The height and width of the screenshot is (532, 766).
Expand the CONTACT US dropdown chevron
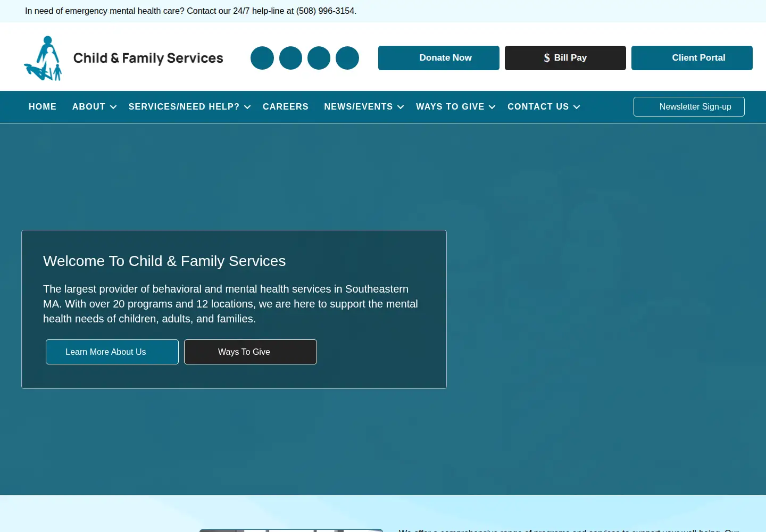pos(577,107)
